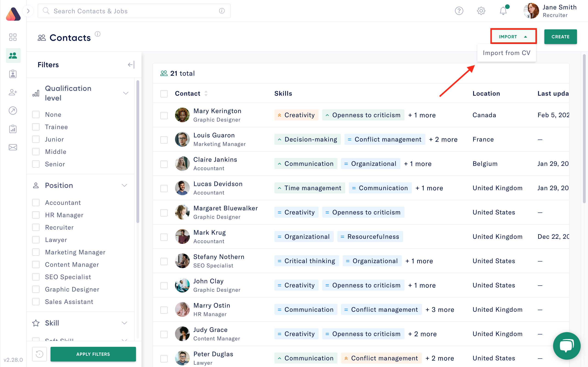Screen dimensions: 588x367
Task: Check the Senior qualification checkbox
Action: coord(36,164)
